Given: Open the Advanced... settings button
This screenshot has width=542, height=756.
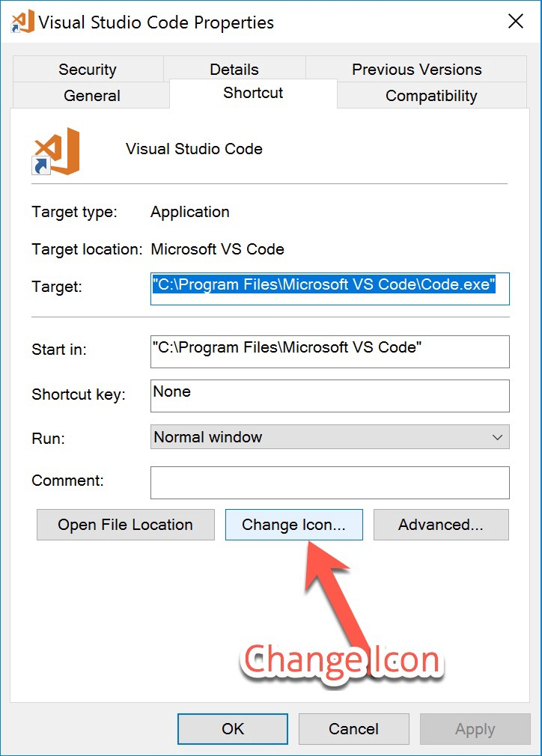Looking at the screenshot, I should click(x=441, y=525).
